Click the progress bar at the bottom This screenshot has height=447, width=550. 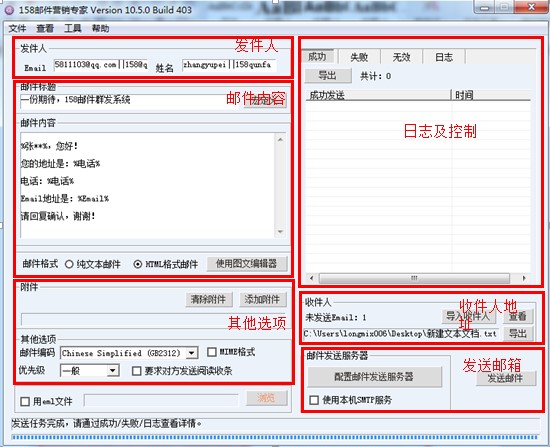click(x=275, y=437)
